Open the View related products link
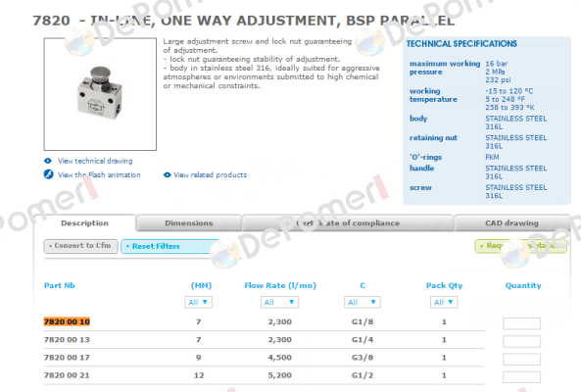Screen dimensions: 581x392 pos(210,174)
